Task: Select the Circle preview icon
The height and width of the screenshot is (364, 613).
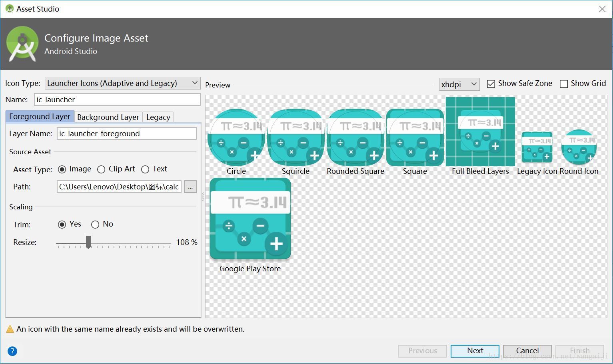Action: pos(236,137)
